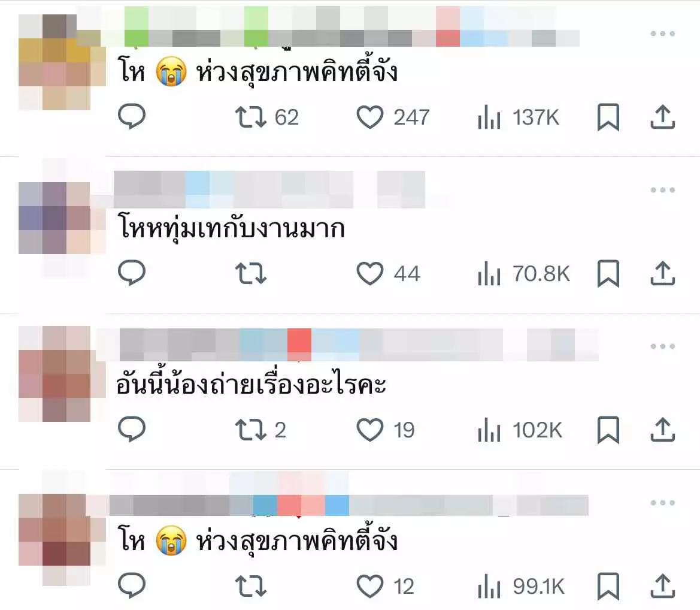Retweet the post with 44 likes
The image size is (700, 610).
(x=251, y=273)
